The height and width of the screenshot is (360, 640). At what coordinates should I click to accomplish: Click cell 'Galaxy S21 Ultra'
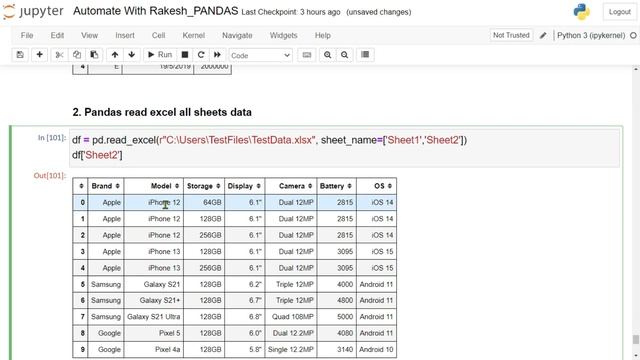[x=153, y=317]
